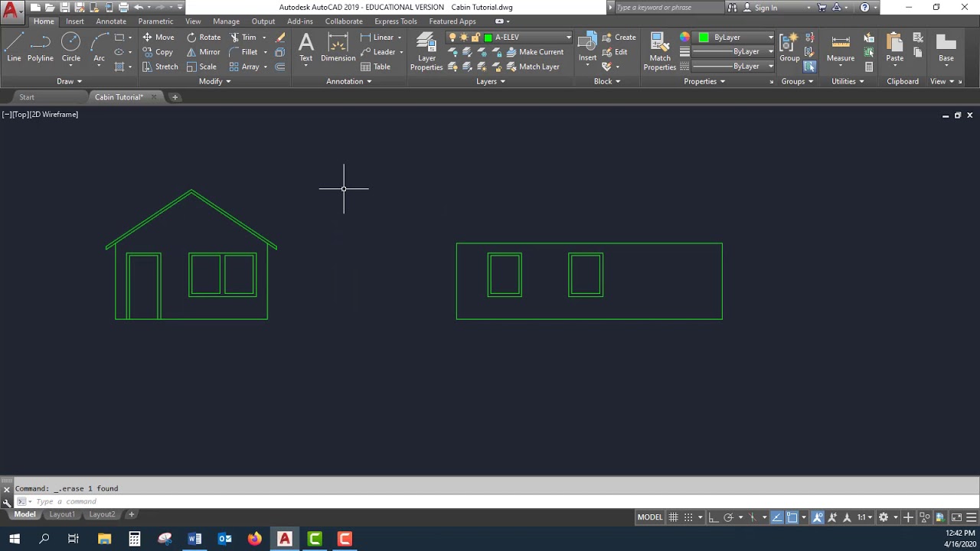Pick the Scale tool
Screen dimensions: 980x551
tap(201, 67)
